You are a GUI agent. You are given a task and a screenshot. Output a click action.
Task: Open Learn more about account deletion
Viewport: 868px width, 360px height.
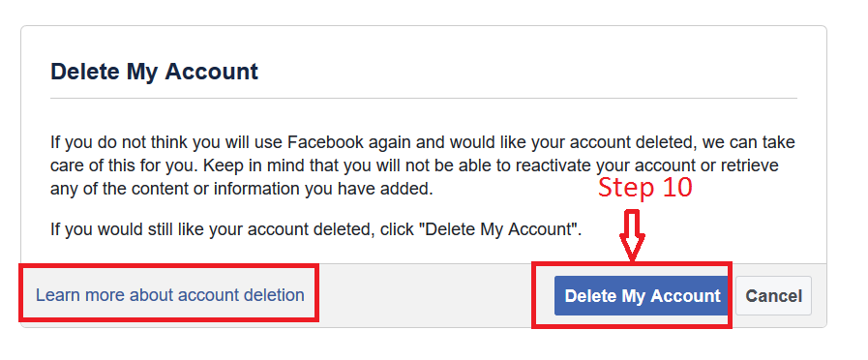[x=170, y=294]
